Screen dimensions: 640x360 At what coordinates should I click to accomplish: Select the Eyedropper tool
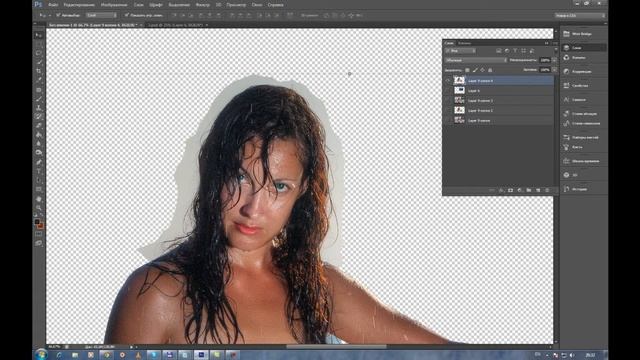[38, 80]
